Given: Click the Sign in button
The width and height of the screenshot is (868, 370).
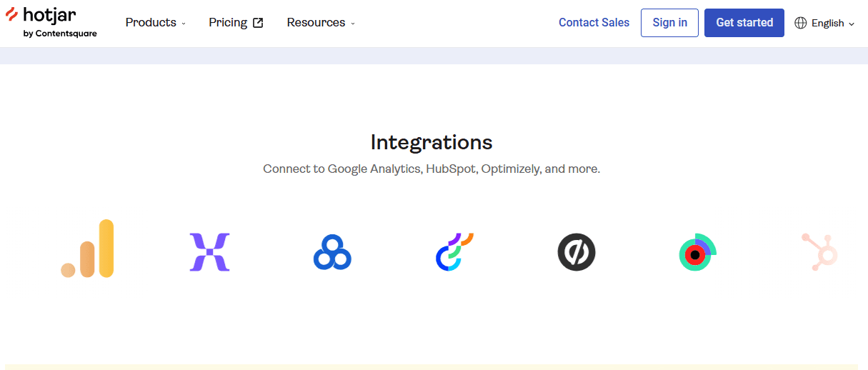Looking at the screenshot, I should pos(669,23).
